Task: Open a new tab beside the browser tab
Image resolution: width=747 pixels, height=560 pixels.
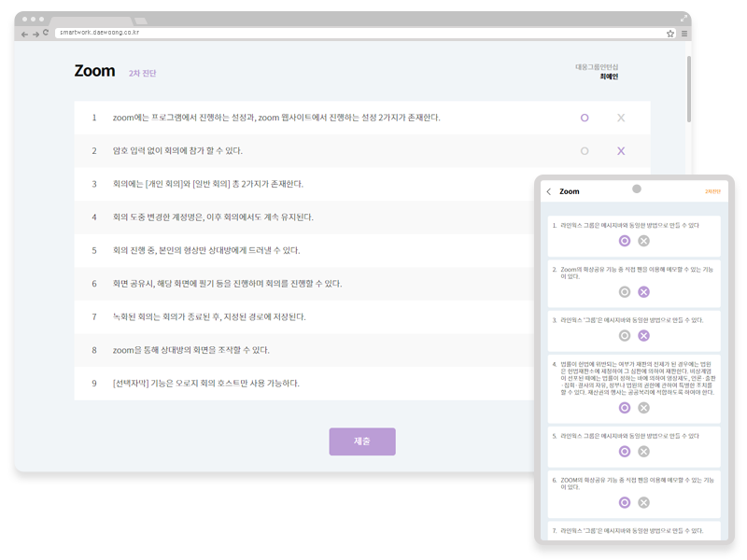Action: 141,21
